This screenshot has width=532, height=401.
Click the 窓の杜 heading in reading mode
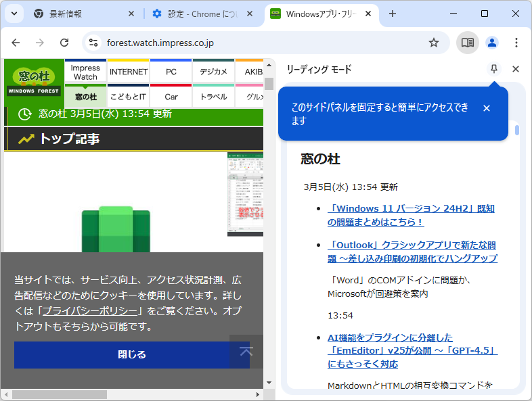pos(320,159)
